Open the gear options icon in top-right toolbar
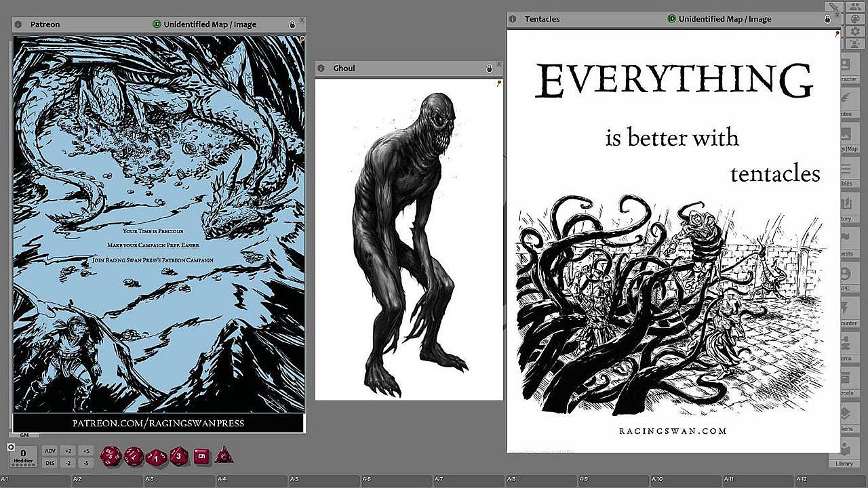 click(x=856, y=30)
